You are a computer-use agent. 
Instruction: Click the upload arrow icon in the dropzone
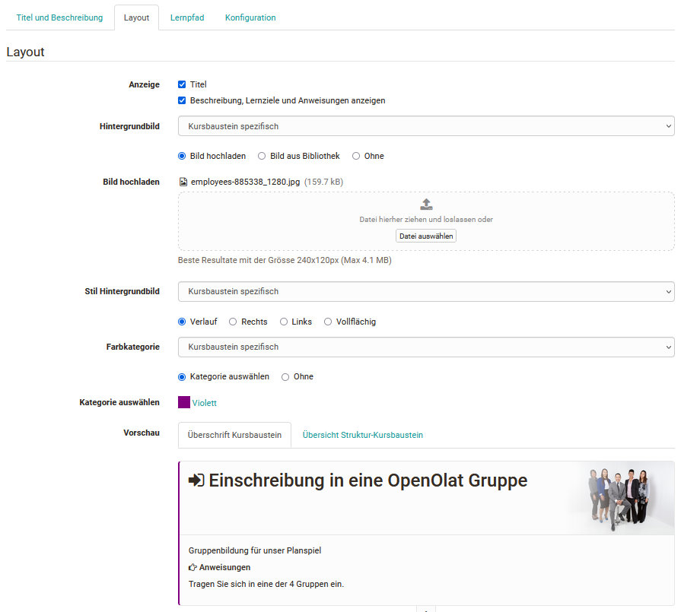(425, 203)
